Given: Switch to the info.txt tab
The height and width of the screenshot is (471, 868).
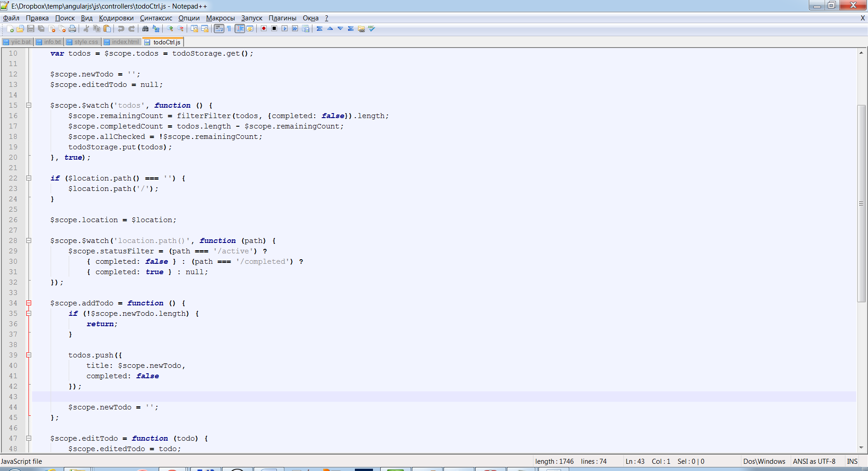Looking at the screenshot, I should click(x=48, y=42).
